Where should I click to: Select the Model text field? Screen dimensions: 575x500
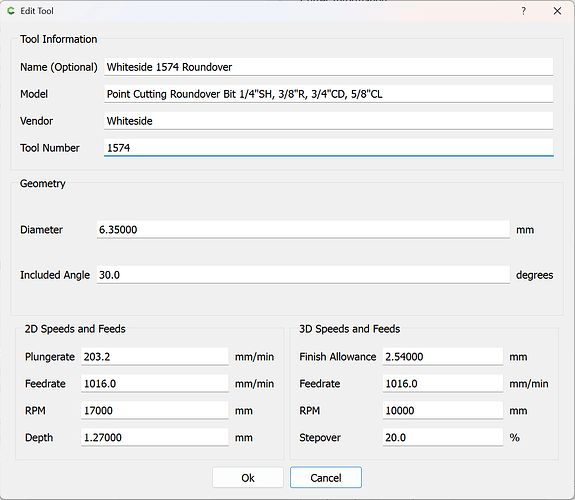pos(329,94)
